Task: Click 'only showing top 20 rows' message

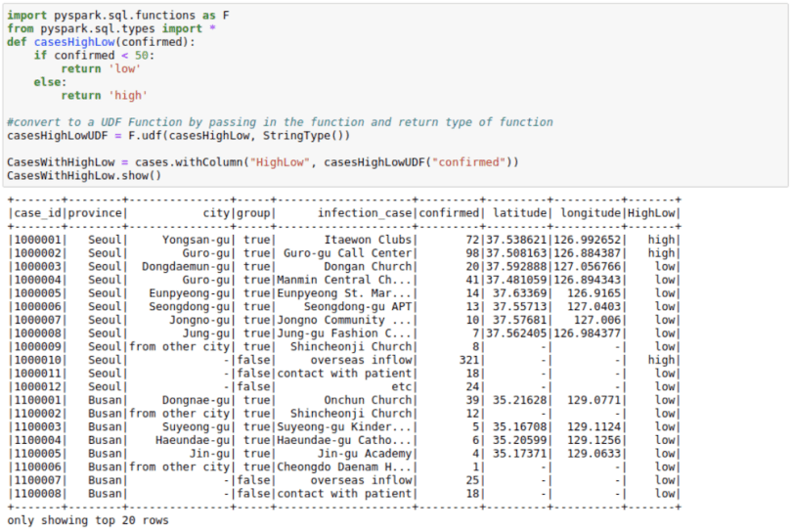Action: point(88,520)
